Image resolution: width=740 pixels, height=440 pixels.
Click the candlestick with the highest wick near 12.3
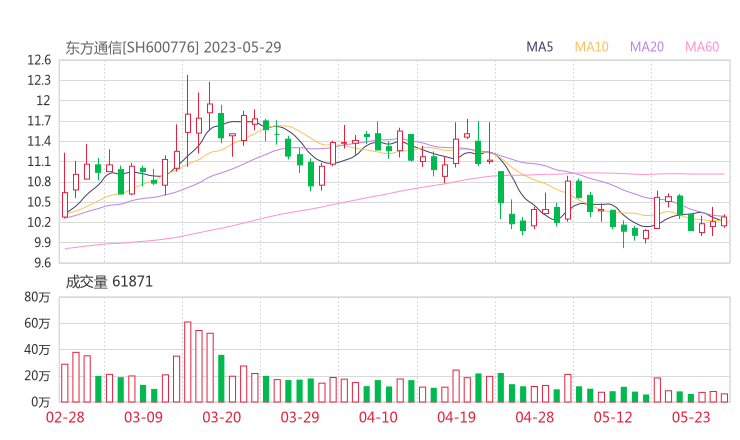point(188,121)
